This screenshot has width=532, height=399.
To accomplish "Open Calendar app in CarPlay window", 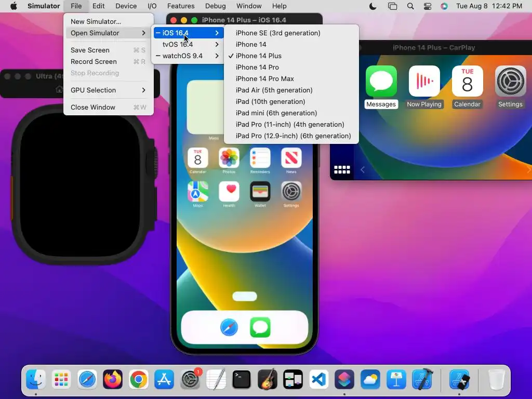I will [467, 82].
